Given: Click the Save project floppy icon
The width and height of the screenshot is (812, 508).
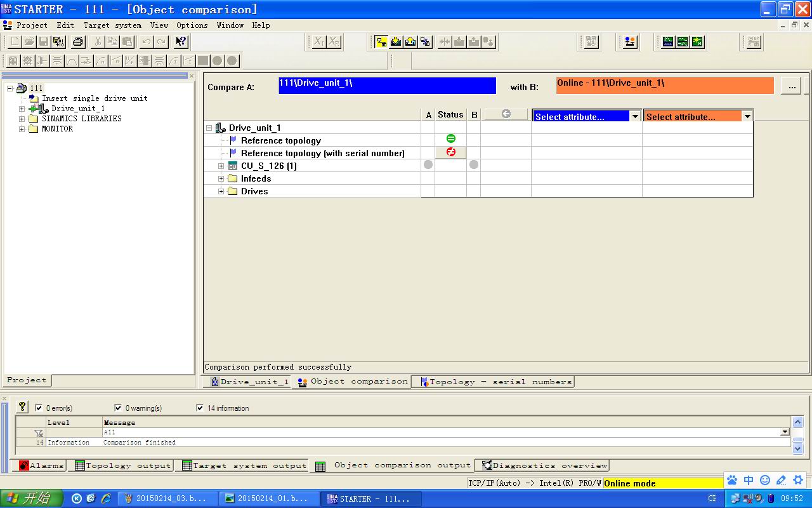Looking at the screenshot, I should click(x=44, y=42).
